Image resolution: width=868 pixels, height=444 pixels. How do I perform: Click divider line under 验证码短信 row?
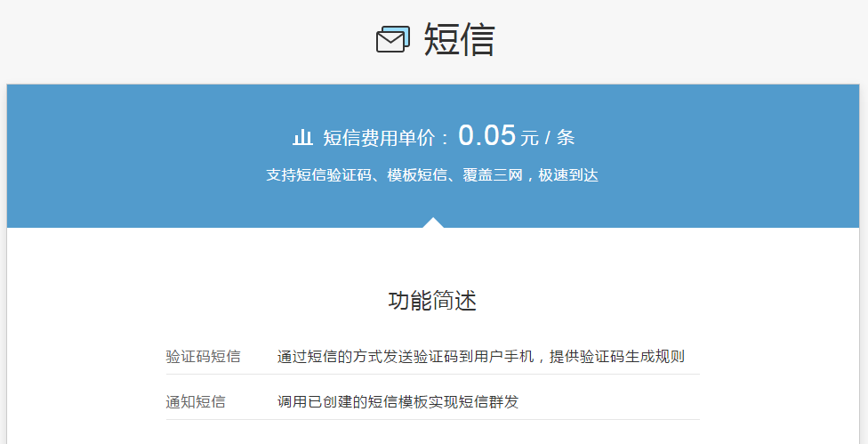[x=433, y=375]
